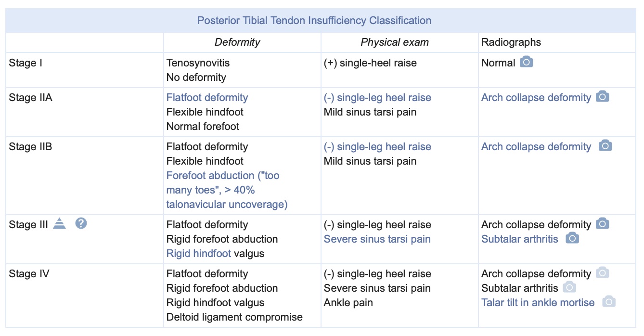Viewport: 644px width, 336px height.
Task: Click Stage IIA (-) single-leg heel raise link
Action: point(377,98)
